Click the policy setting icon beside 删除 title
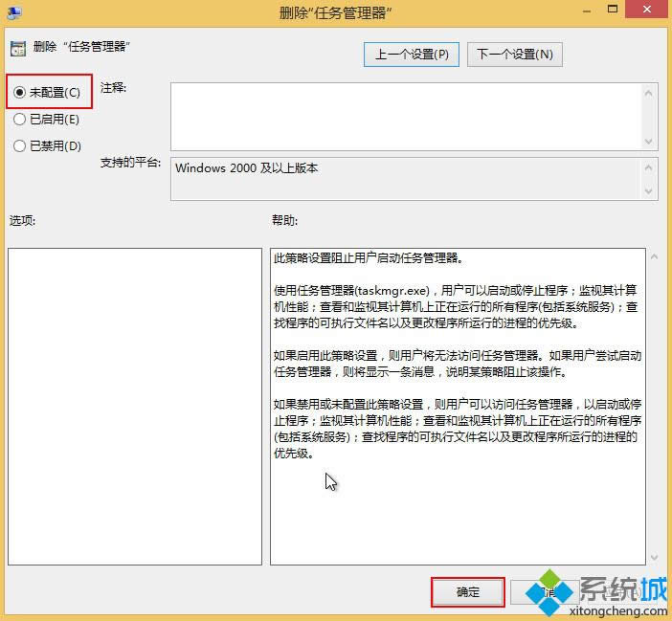This screenshot has width=672, height=621. coord(18,49)
